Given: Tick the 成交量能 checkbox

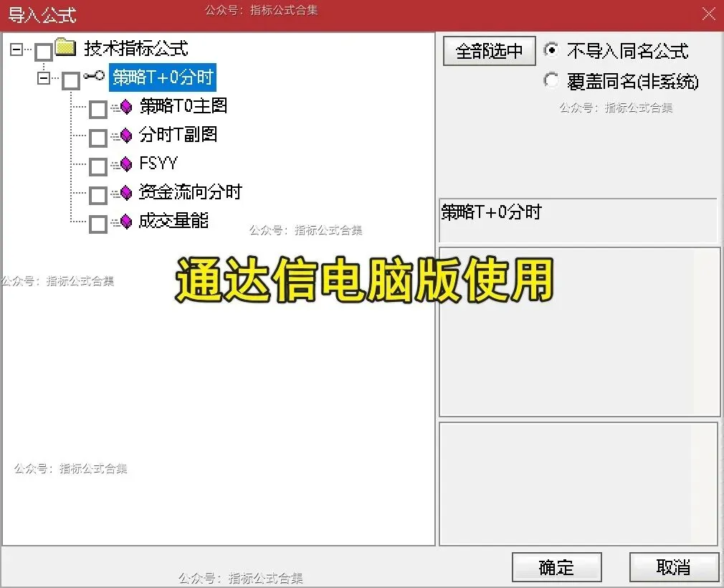Looking at the screenshot, I should coord(98,224).
